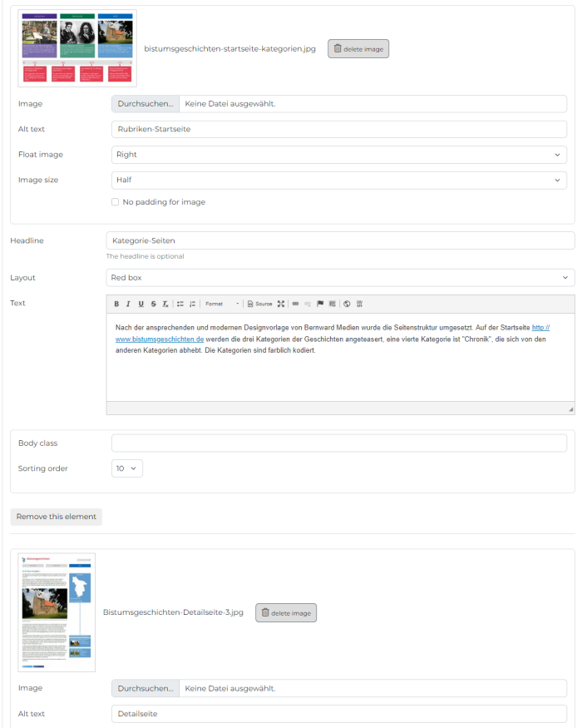This screenshot has height=728, width=582.
Task: Enable No padding for image checkbox
Action: tap(115, 202)
